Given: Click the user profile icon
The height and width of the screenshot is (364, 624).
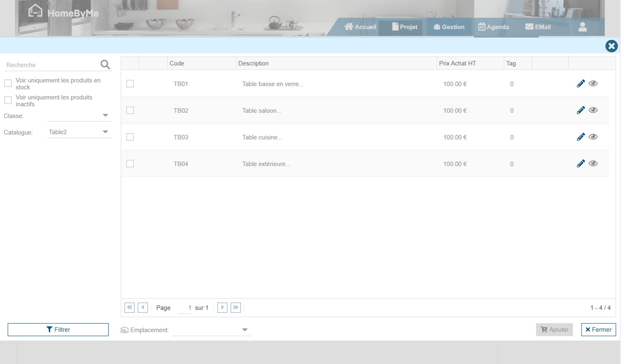Looking at the screenshot, I should [x=582, y=27].
